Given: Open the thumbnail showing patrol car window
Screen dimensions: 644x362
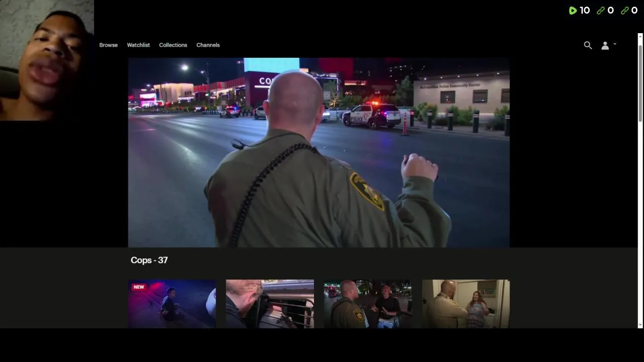Looking at the screenshot, I should 270,304.
